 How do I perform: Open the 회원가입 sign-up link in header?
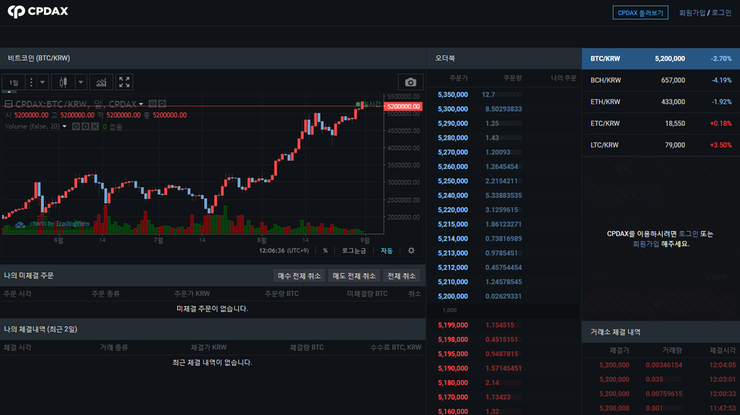coord(692,13)
